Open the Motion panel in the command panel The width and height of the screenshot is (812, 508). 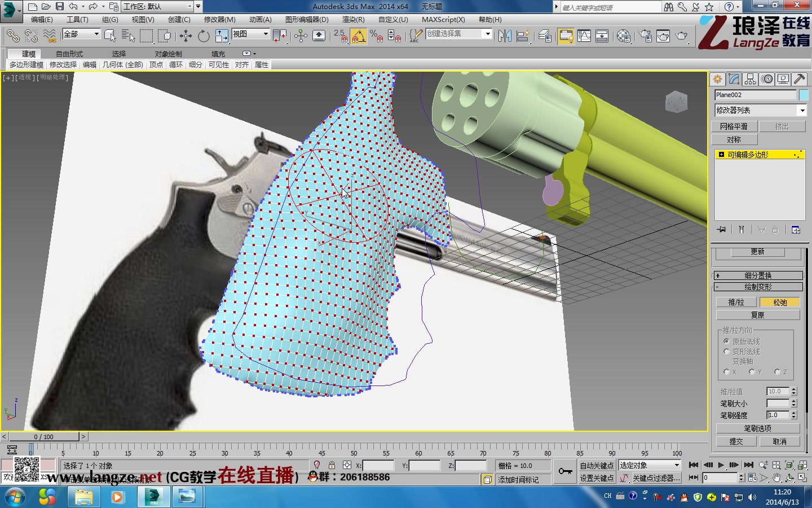[767, 79]
